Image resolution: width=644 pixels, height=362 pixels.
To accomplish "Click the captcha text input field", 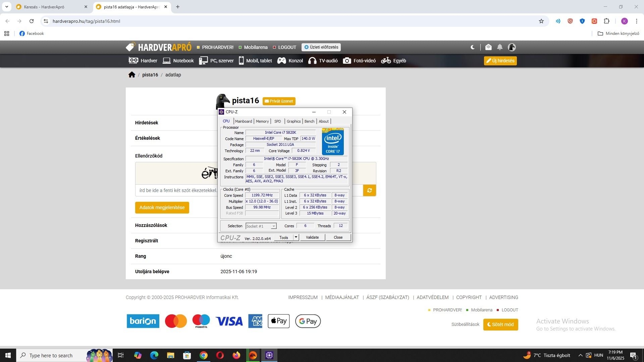I will [x=177, y=190].
